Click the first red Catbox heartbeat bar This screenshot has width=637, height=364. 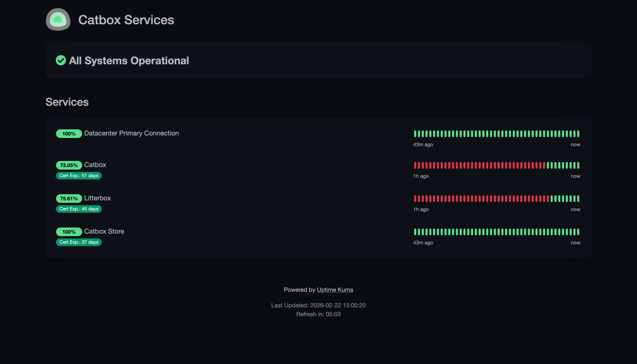(415, 165)
